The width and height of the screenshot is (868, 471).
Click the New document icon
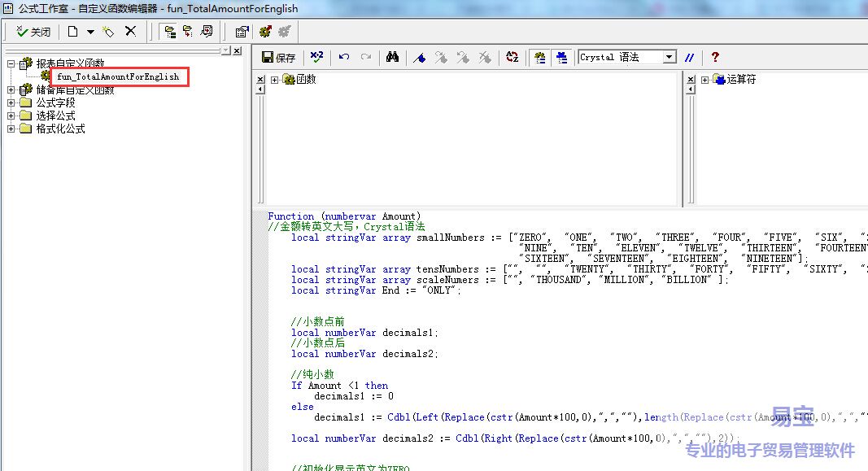pos(73,32)
